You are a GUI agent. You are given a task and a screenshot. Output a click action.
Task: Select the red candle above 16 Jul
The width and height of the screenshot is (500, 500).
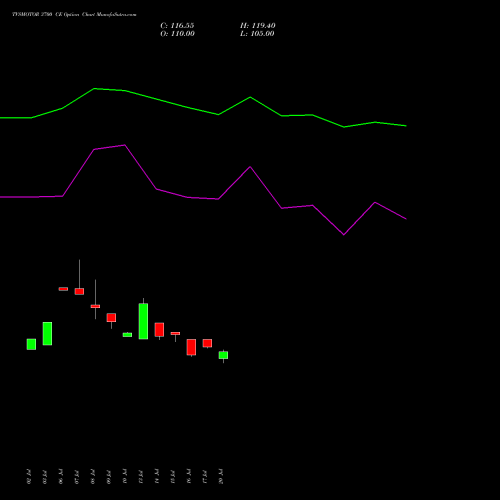[x=191, y=347]
